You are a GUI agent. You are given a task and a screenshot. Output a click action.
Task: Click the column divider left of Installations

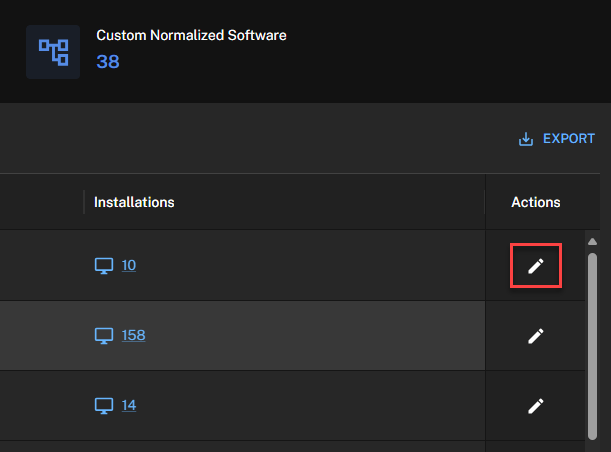(84, 202)
